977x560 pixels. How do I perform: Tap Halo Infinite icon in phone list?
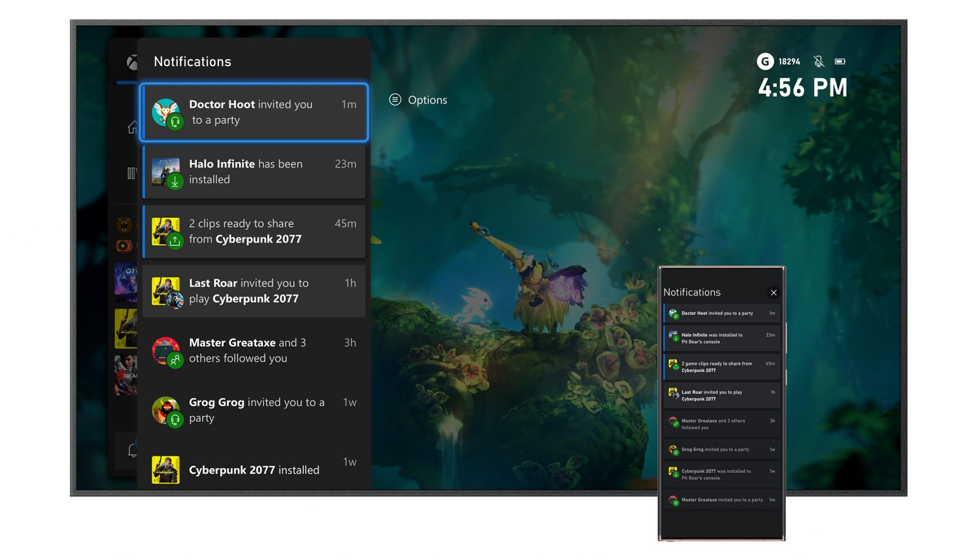point(673,336)
